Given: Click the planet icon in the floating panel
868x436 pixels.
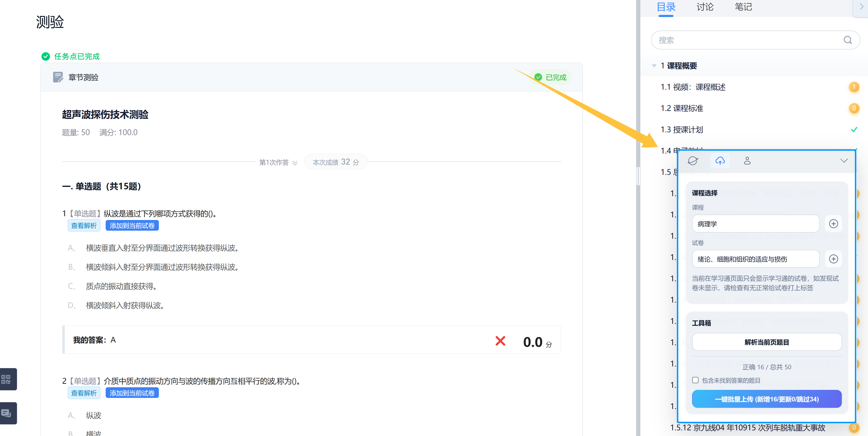Looking at the screenshot, I should pyautogui.click(x=692, y=161).
